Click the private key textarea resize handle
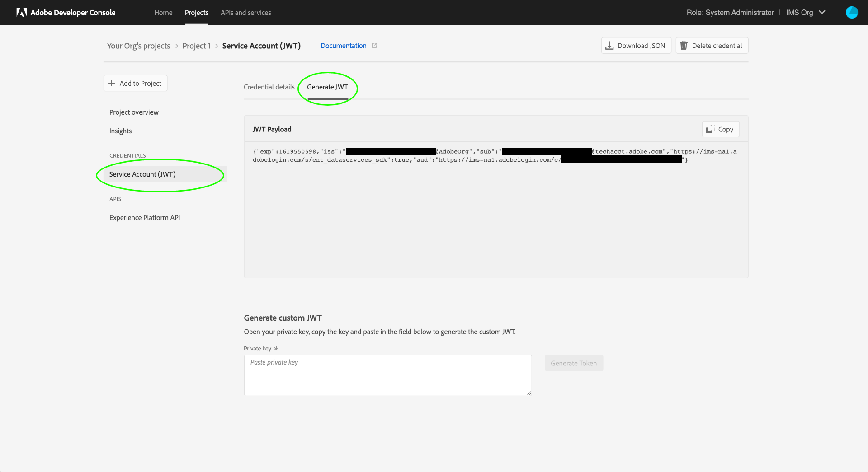The width and height of the screenshot is (868, 472). (528, 393)
